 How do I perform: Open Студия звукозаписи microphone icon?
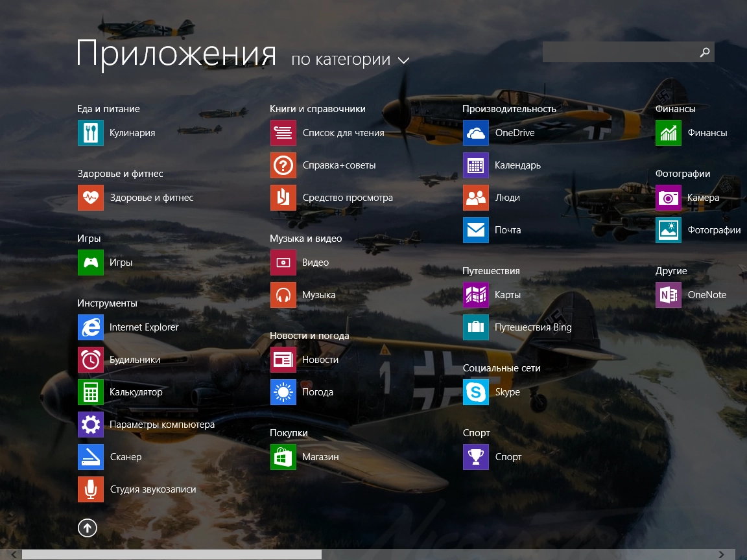[x=91, y=489]
